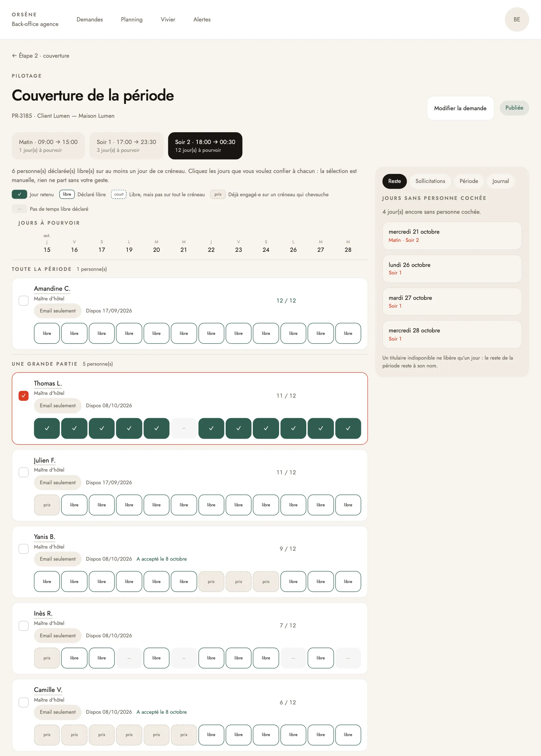Screen dimensions: 541x756
Task: Pick Inès R.'s libre day 20
Action: [x=156, y=658]
